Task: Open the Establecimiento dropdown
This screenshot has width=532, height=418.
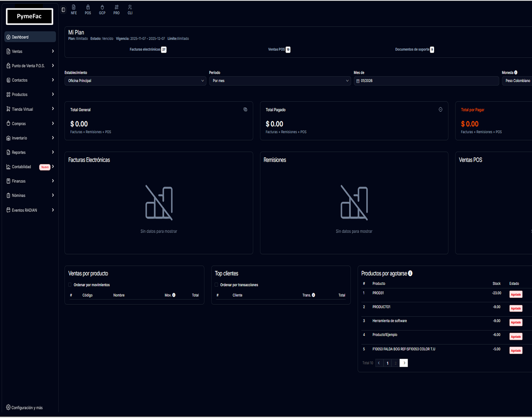Action: [x=135, y=81]
